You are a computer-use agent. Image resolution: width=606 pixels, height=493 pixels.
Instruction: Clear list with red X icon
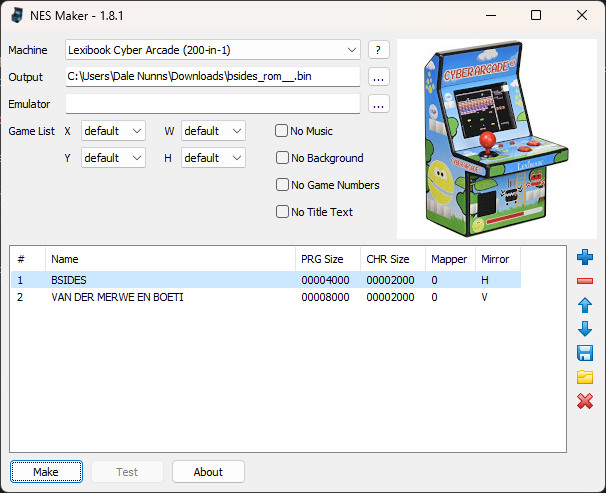585,401
